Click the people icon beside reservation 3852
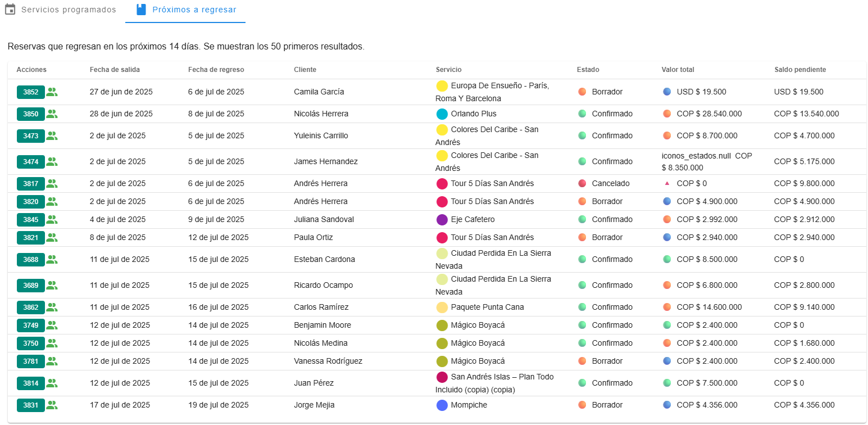The height and width of the screenshot is (425, 868). [52, 92]
